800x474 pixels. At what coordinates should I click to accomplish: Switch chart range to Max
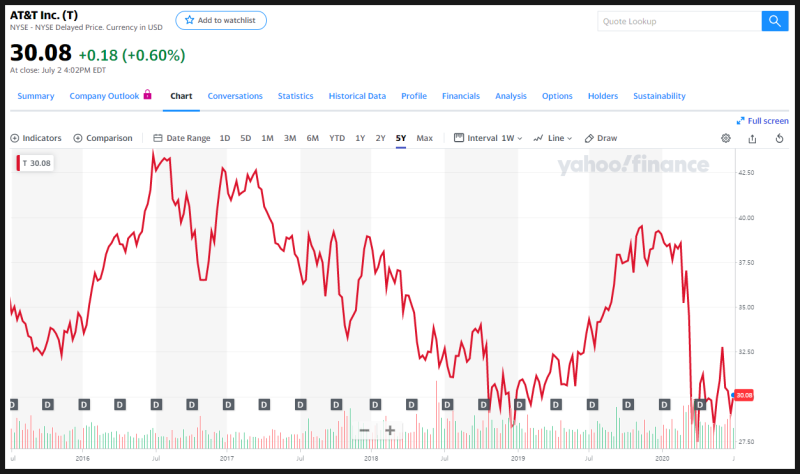coord(424,138)
